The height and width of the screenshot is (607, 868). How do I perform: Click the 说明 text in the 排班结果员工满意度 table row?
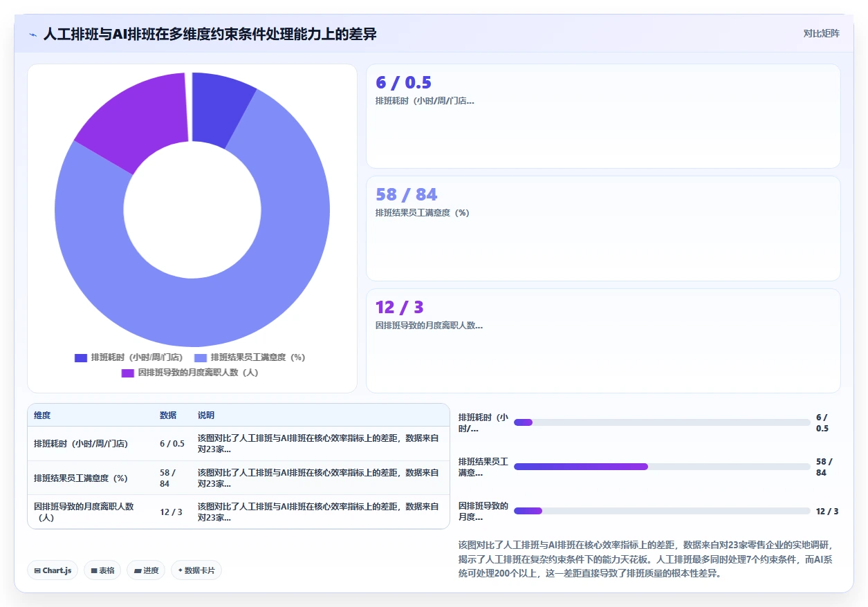(318, 478)
